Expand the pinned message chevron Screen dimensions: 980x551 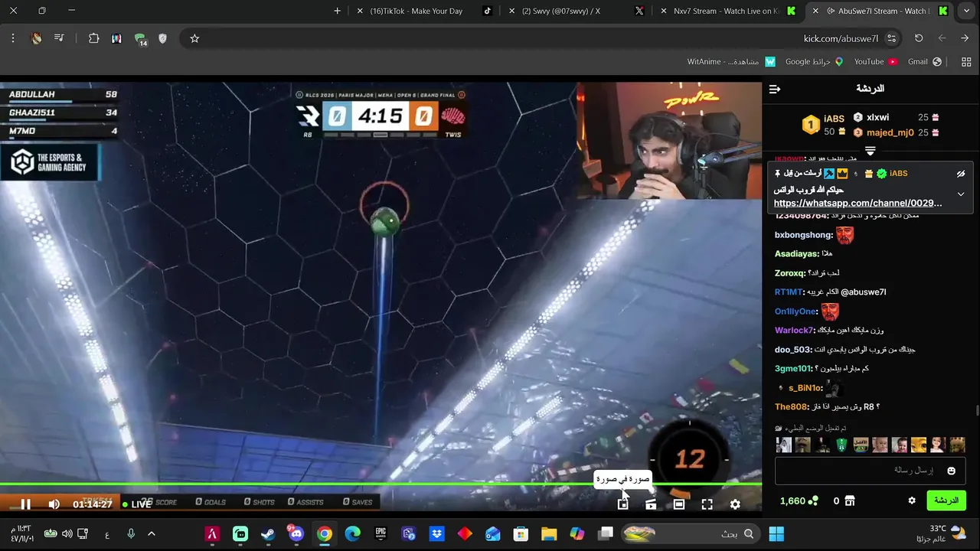coord(961,194)
